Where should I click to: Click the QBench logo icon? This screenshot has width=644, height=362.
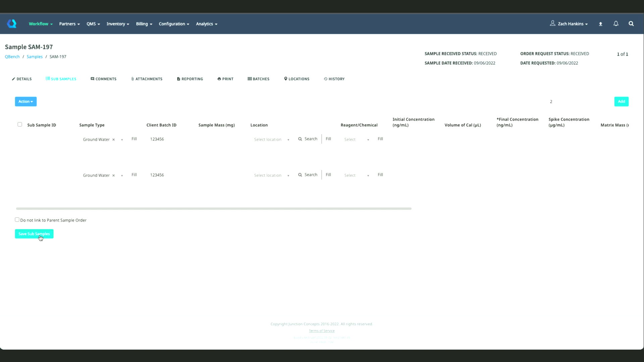pos(12,23)
